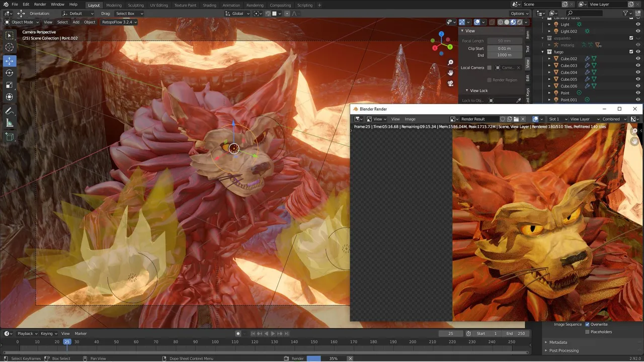Click the zoom magnifier viewport gizmo
This screenshot has height=362, width=644.
point(450,63)
